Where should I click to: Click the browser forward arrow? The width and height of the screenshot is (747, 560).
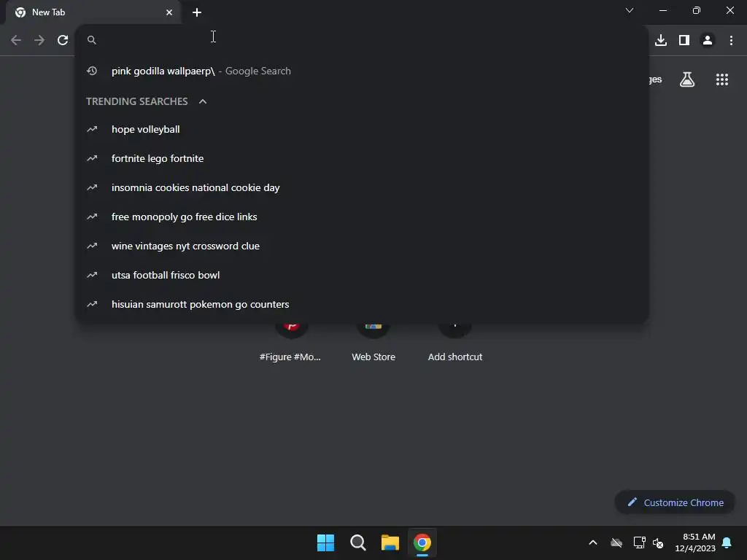(x=39, y=40)
